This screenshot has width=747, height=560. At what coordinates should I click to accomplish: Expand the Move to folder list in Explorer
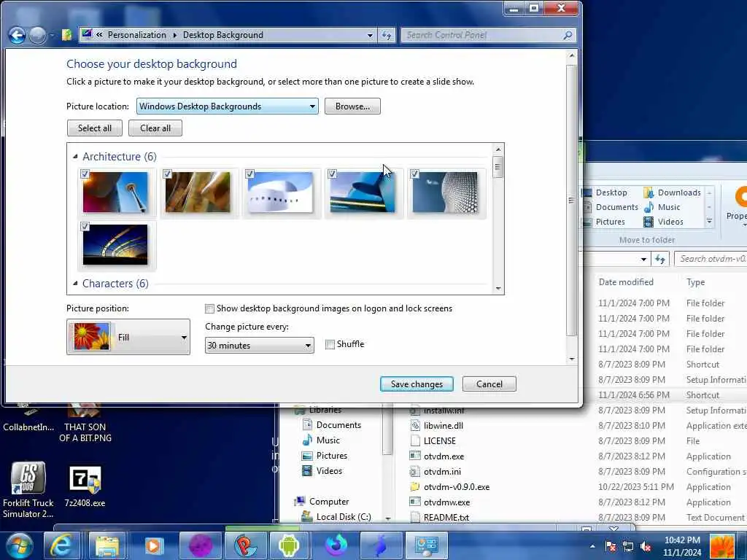pos(709,222)
